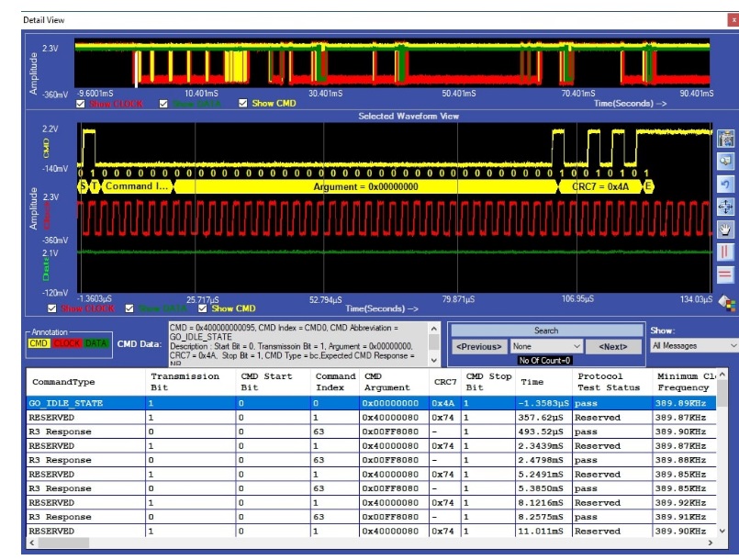Click the Command Index column header
The image size is (739, 560).
point(335,382)
